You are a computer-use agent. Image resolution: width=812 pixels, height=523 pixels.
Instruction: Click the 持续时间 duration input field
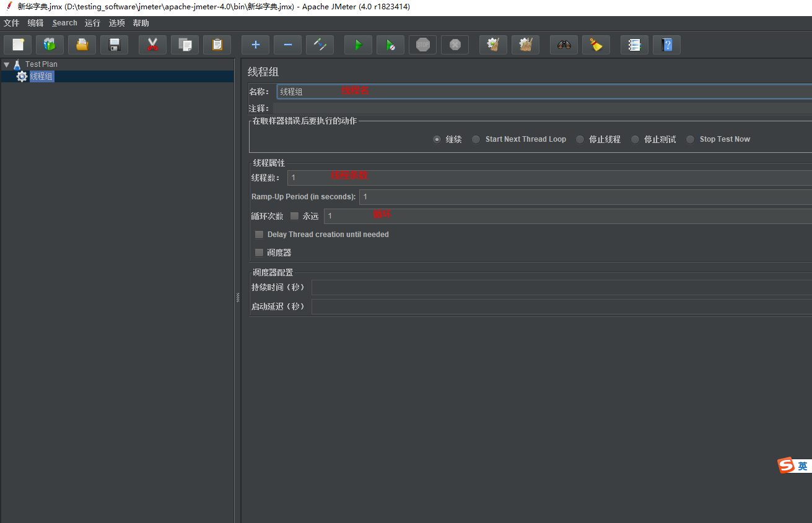pyautogui.click(x=562, y=287)
